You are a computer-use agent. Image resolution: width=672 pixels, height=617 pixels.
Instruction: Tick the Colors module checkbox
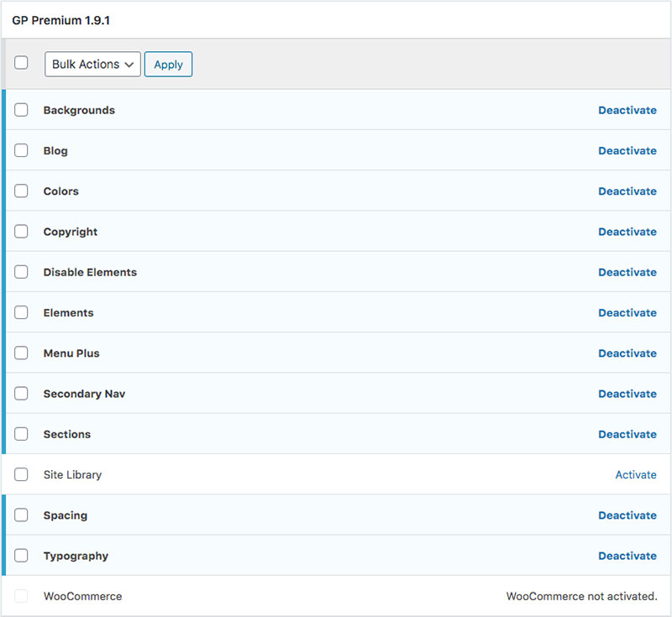tap(21, 191)
